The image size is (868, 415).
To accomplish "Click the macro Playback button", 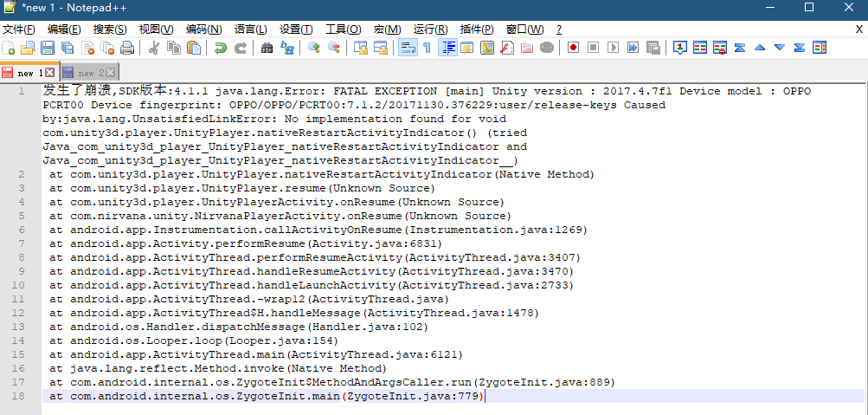I will (x=613, y=49).
